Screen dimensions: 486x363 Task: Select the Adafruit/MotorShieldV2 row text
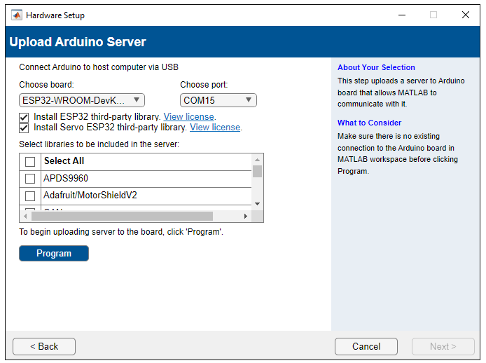click(90, 195)
